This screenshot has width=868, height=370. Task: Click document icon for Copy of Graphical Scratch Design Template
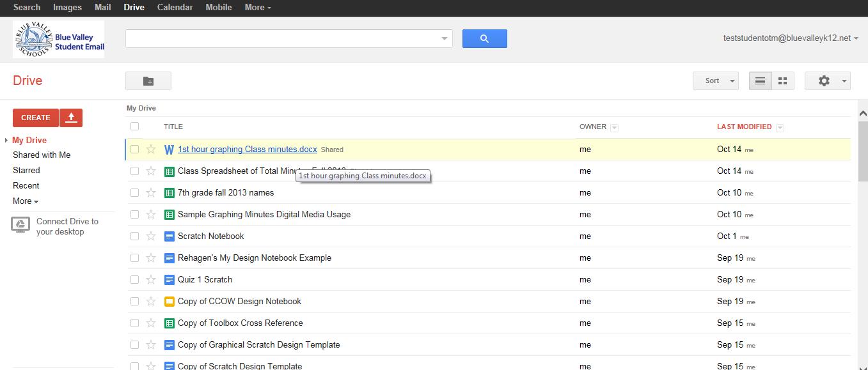coord(170,345)
